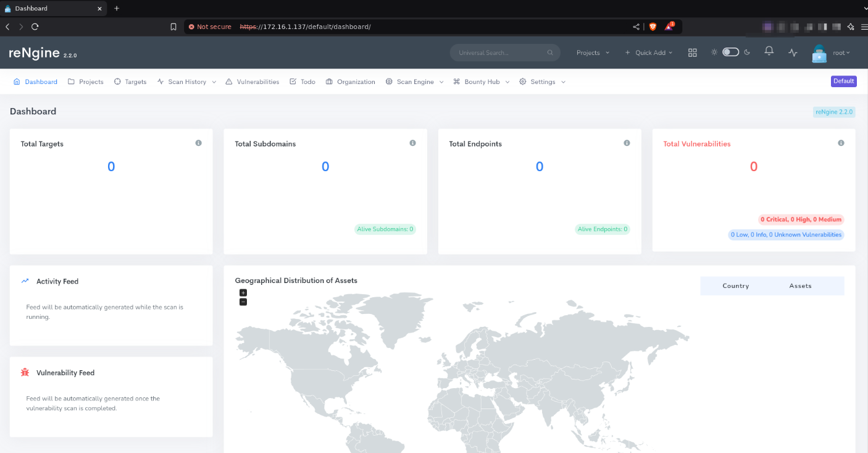Focus the Universal Search field

pos(505,53)
